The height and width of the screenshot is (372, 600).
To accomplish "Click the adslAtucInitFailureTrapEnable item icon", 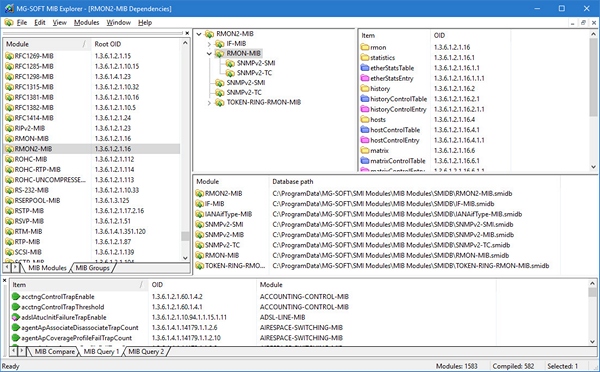I will [x=15, y=317].
